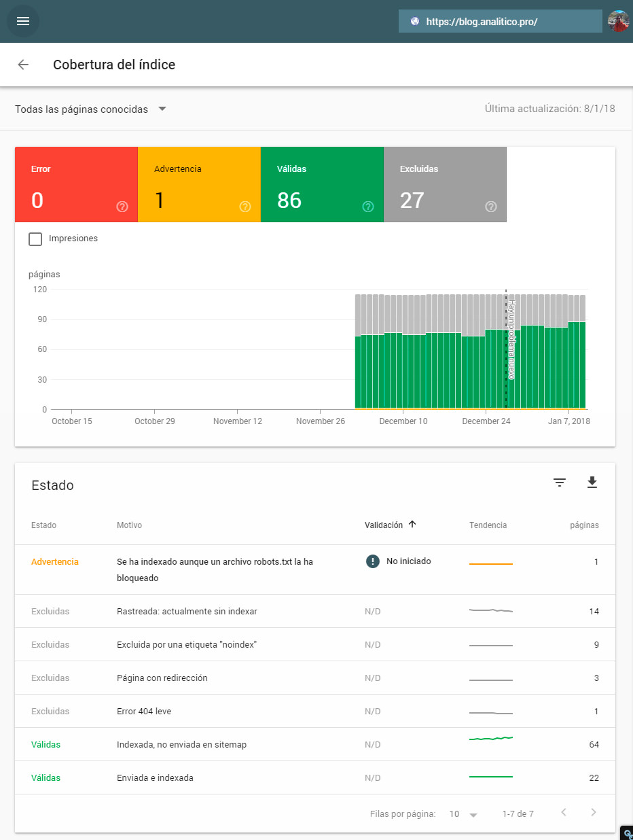Viewport: 633px width, 840px height.
Task: Go to the previous page of rows
Action: [564, 812]
